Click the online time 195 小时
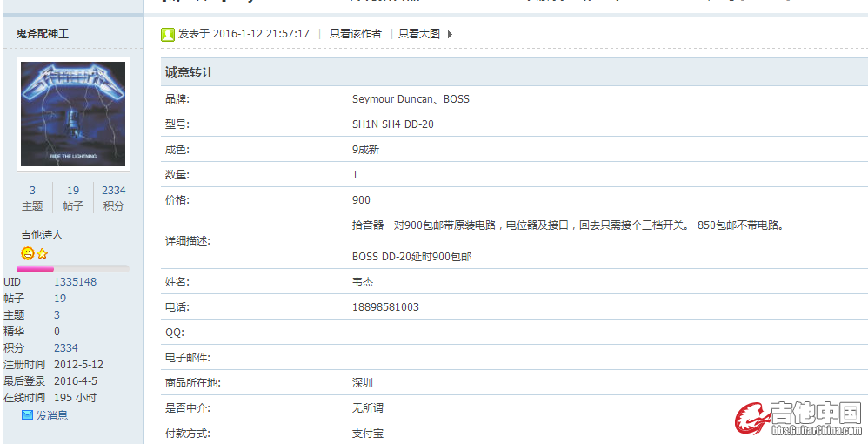 pyautogui.click(x=76, y=398)
